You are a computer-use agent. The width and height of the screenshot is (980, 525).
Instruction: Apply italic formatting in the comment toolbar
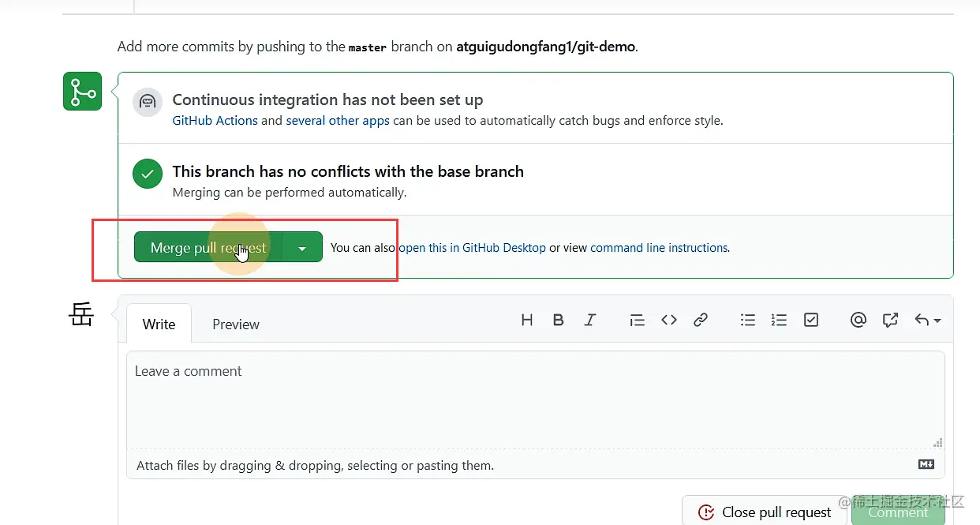589,320
